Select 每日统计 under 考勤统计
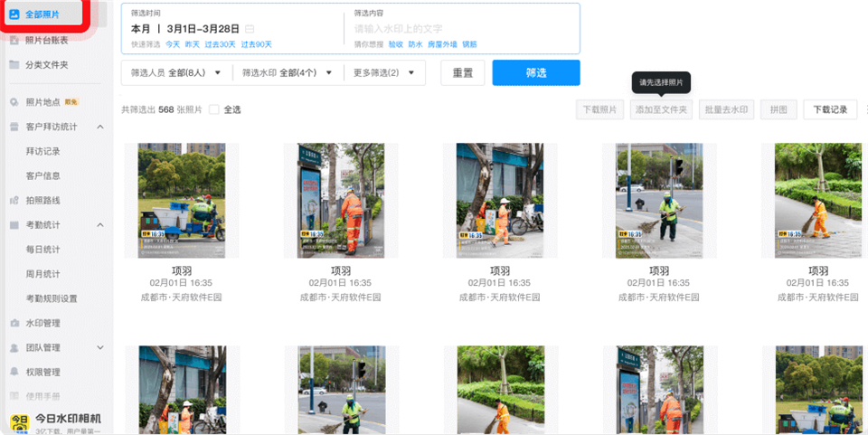 (x=43, y=250)
